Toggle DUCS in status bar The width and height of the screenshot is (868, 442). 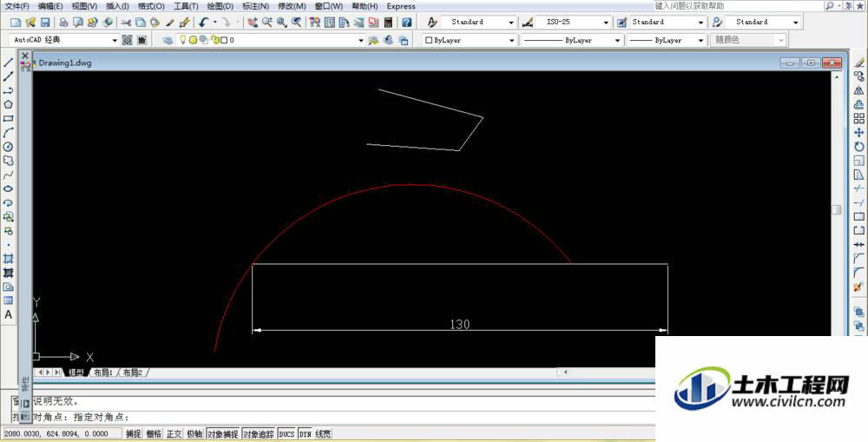pyautogui.click(x=286, y=434)
